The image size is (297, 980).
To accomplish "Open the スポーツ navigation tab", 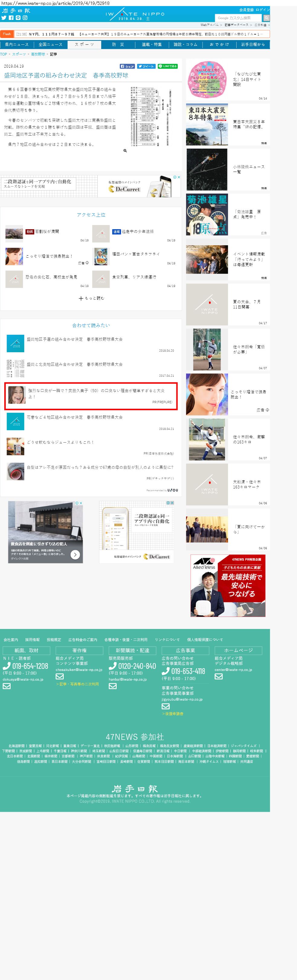I will (84, 44).
